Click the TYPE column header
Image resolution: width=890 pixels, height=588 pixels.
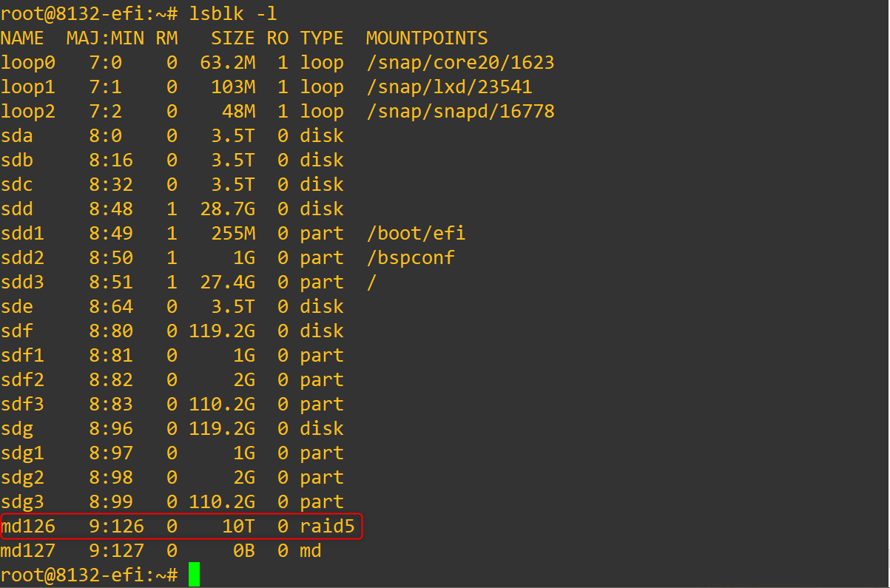pos(322,38)
